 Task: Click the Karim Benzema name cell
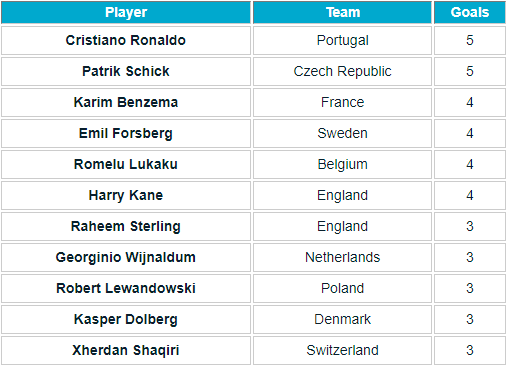coord(126,102)
